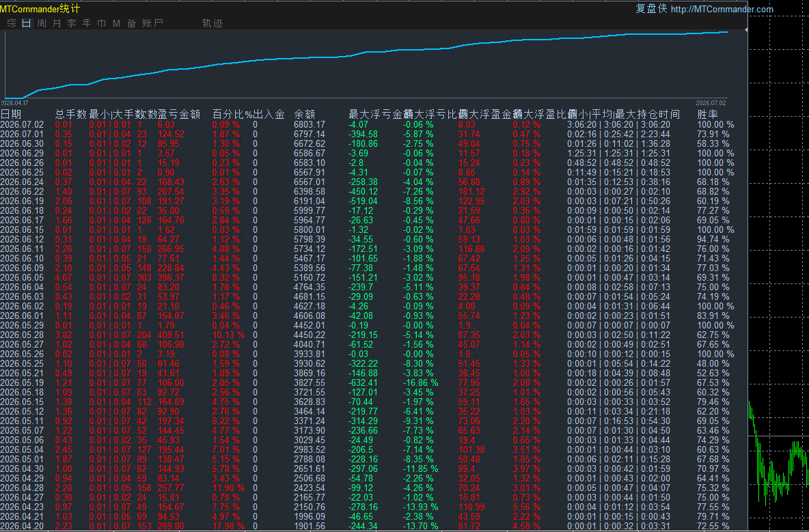Open the 周 weekly statistics tab
This screenshot has height=532, width=809.
(x=41, y=23)
